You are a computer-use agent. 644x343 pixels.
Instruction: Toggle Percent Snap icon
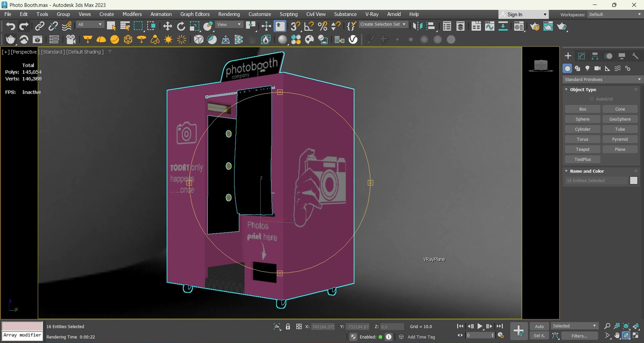click(x=322, y=26)
